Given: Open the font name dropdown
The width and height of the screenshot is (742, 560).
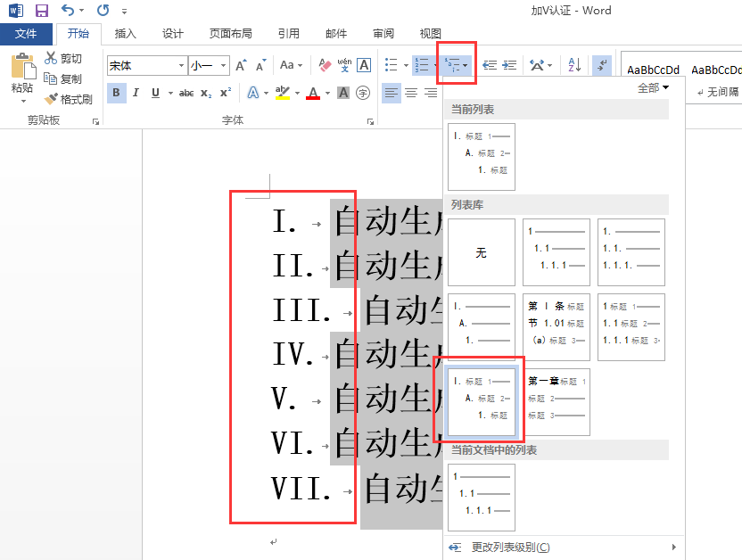Looking at the screenshot, I should (x=181, y=65).
